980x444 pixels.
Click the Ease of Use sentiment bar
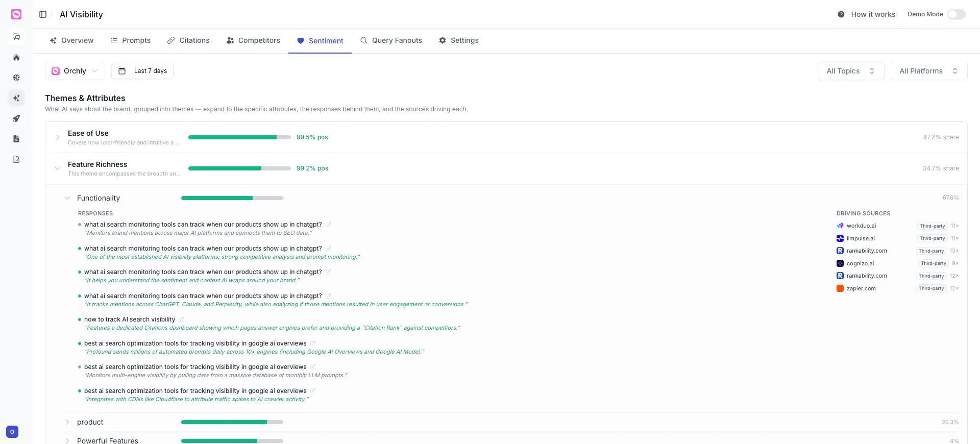point(239,137)
